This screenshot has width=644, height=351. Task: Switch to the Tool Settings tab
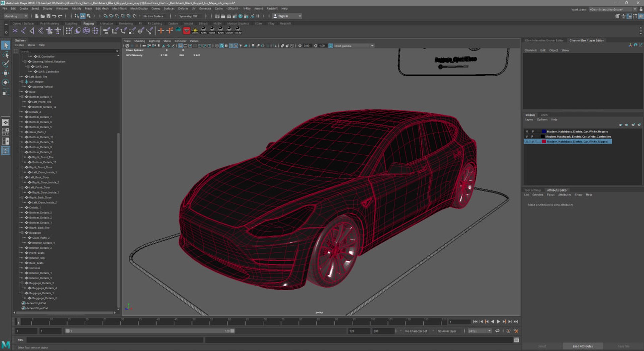click(x=533, y=190)
